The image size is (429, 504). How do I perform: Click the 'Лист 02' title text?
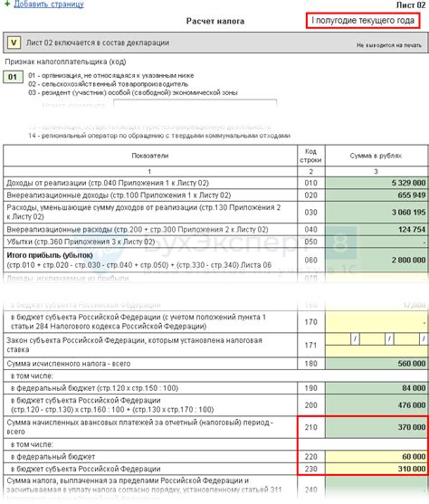411,5
